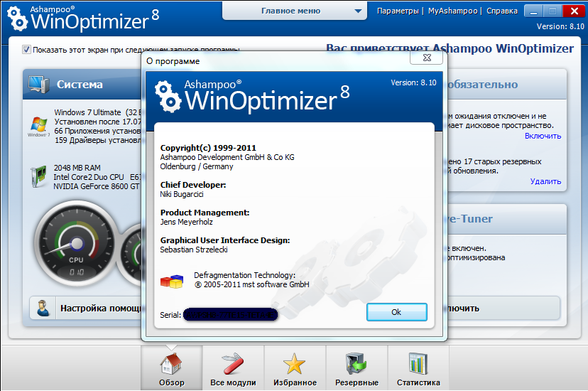
Task: Open the Обзор tab with house icon
Action: click(171, 368)
